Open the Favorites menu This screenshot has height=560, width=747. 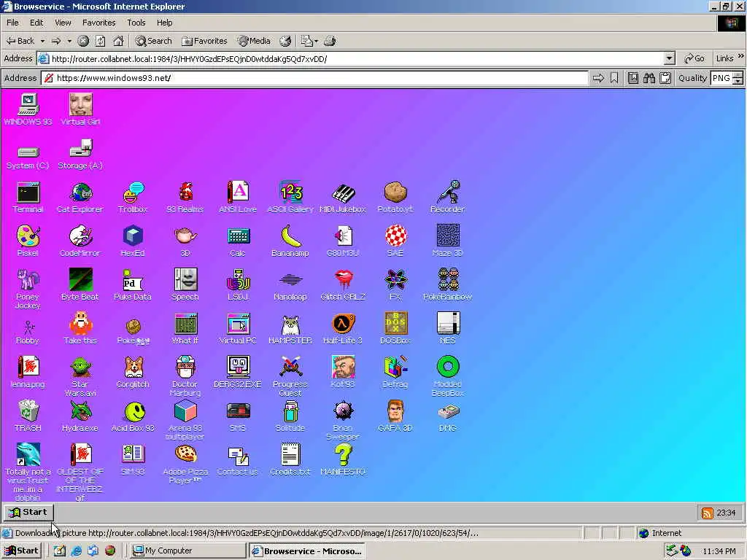point(98,23)
